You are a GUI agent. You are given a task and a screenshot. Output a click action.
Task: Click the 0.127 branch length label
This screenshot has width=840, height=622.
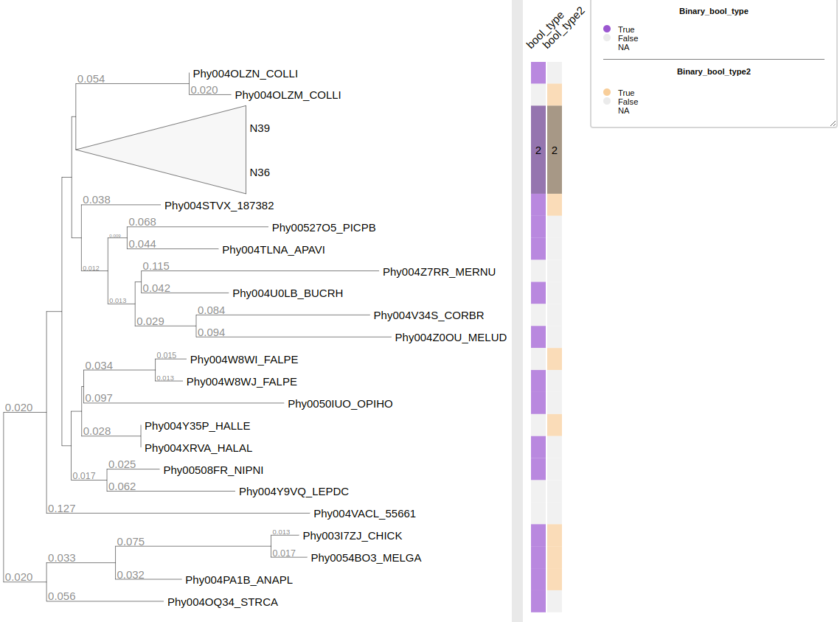[x=62, y=508]
